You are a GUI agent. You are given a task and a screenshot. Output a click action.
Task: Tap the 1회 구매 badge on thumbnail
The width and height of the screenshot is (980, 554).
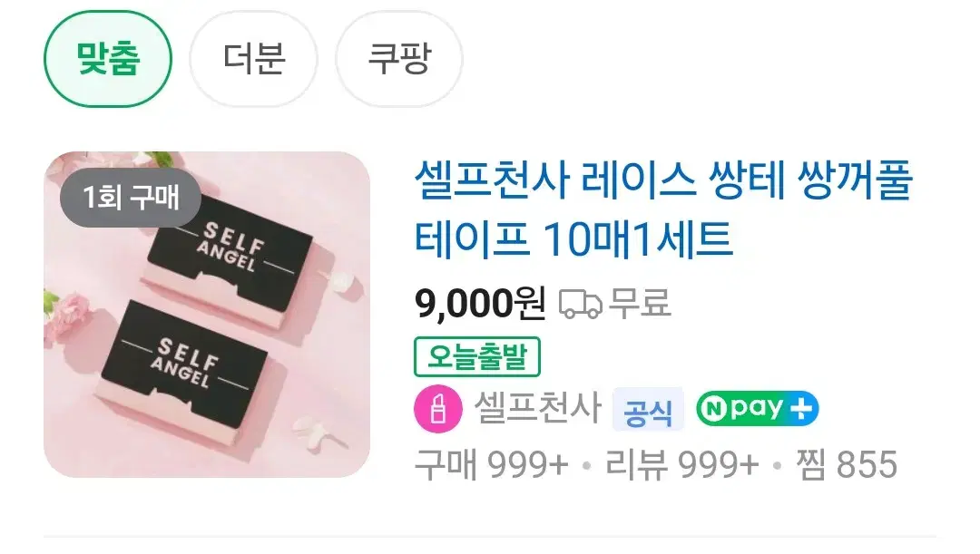pos(131,198)
